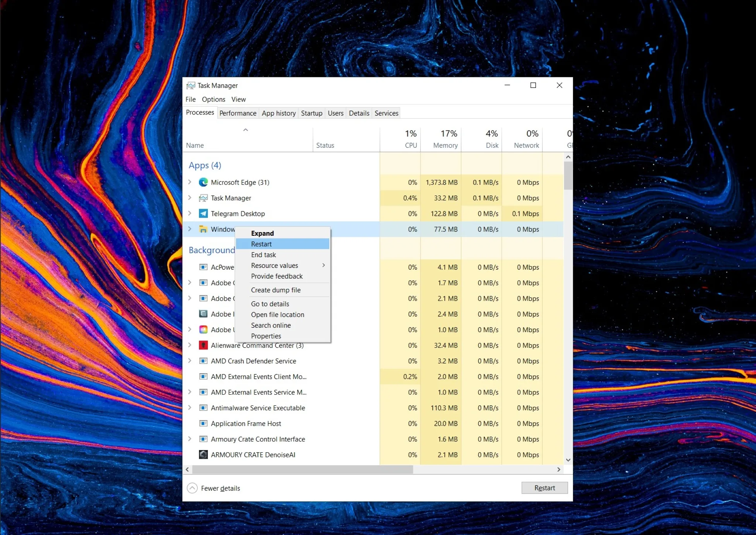Click the Alienware Command Center icon
The height and width of the screenshot is (535, 756).
(x=203, y=345)
